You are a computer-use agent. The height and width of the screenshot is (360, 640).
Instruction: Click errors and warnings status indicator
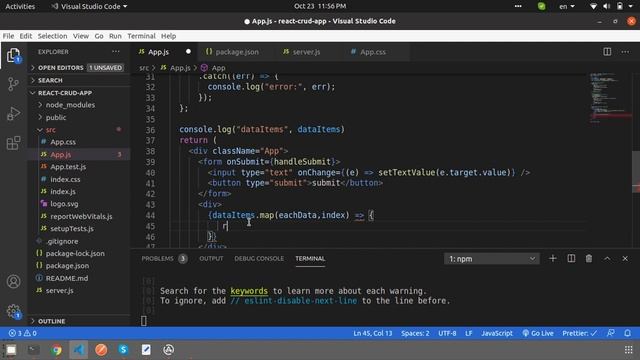point(23,333)
